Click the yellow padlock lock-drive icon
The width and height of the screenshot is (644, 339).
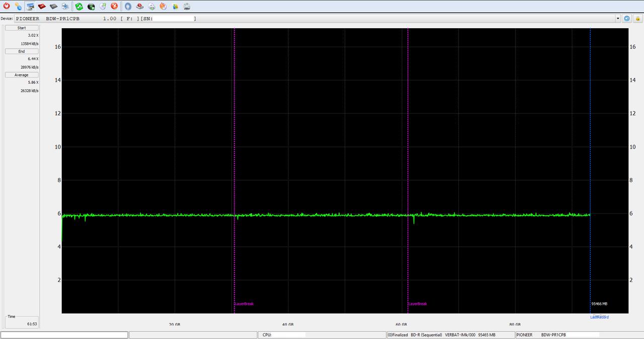pyautogui.click(x=18, y=6)
